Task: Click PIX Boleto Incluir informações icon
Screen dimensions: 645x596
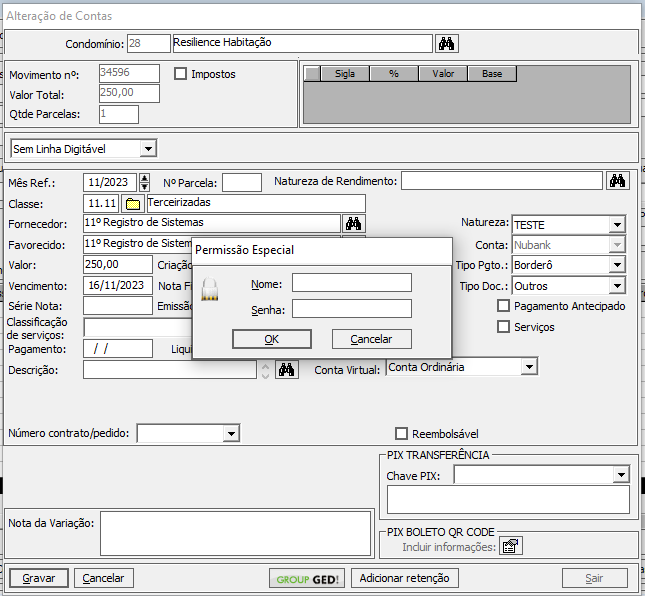Action: [x=510, y=546]
